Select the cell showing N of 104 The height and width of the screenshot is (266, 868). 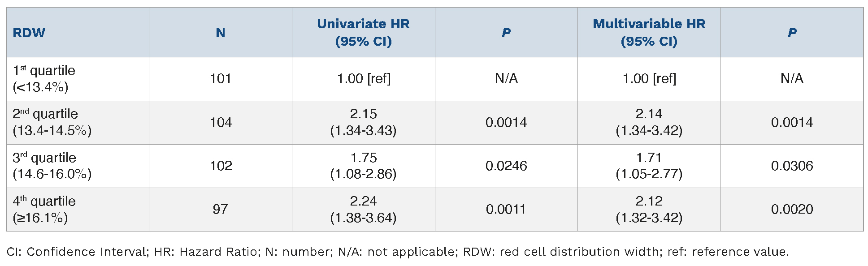tap(221, 122)
